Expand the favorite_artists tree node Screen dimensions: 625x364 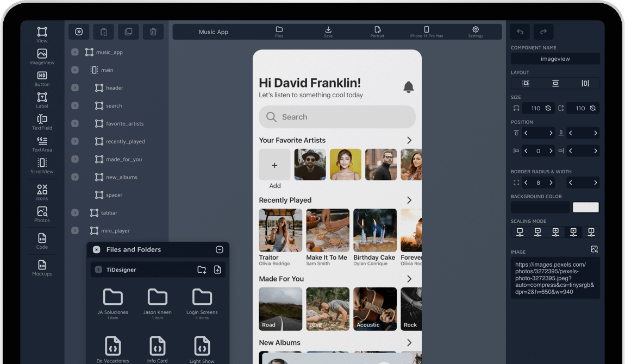(x=75, y=124)
